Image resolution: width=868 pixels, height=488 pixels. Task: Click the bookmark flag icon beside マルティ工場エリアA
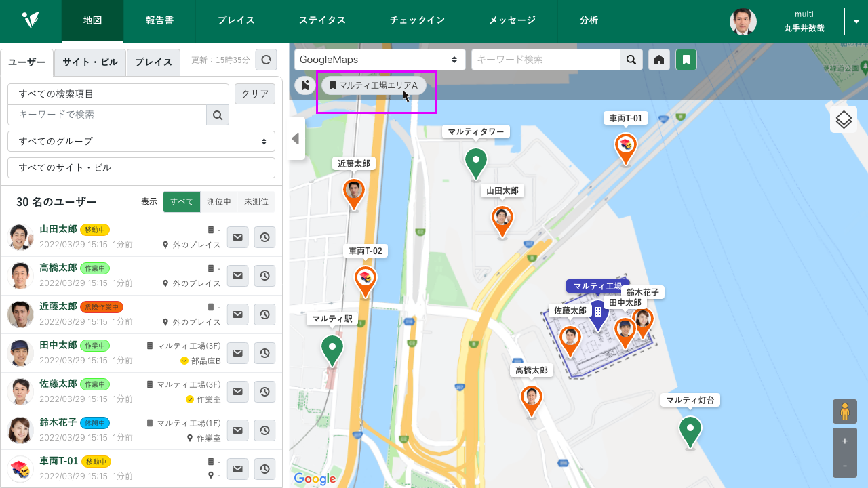(x=305, y=85)
